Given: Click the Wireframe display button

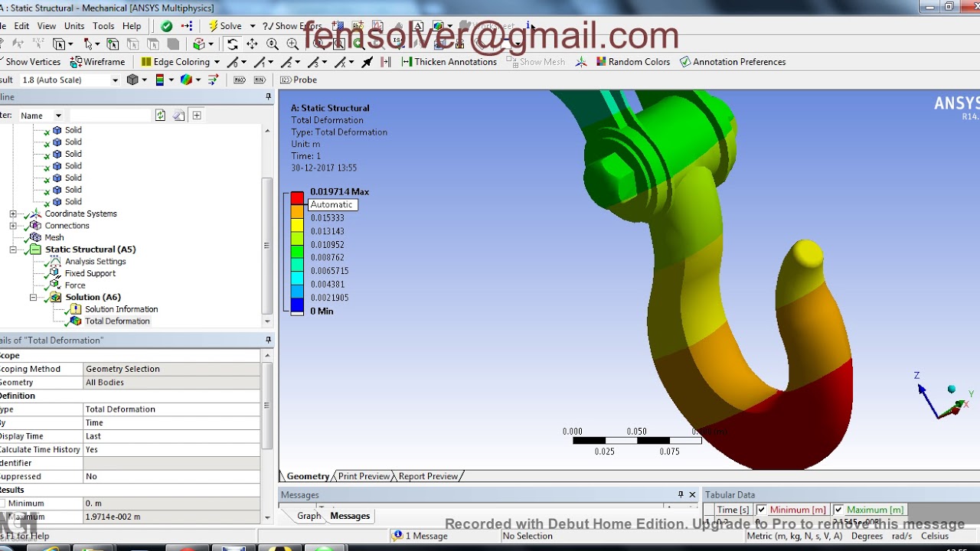Looking at the screenshot, I should pos(97,62).
